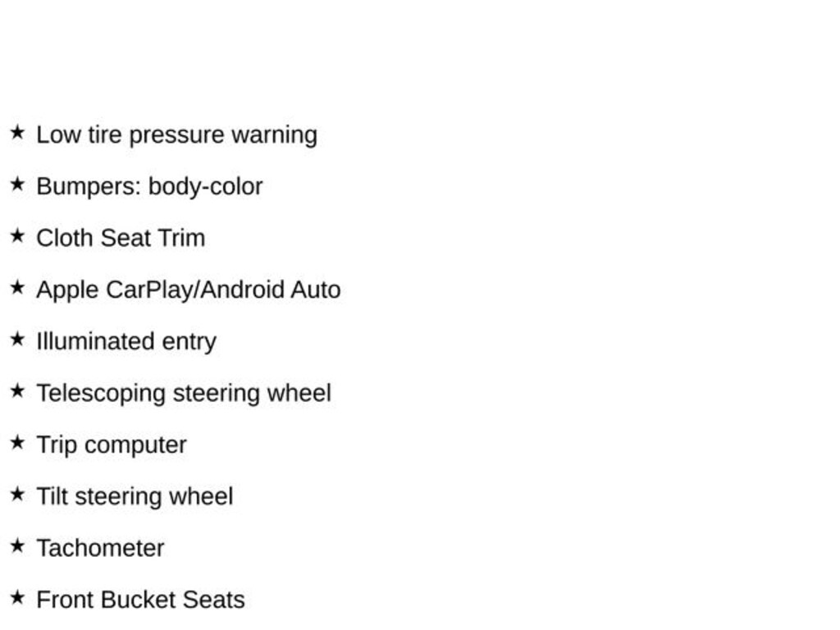Select the Front Bucket Seats text
This screenshot has height=630, width=840.
pyautogui.click(x=140, y=600)
